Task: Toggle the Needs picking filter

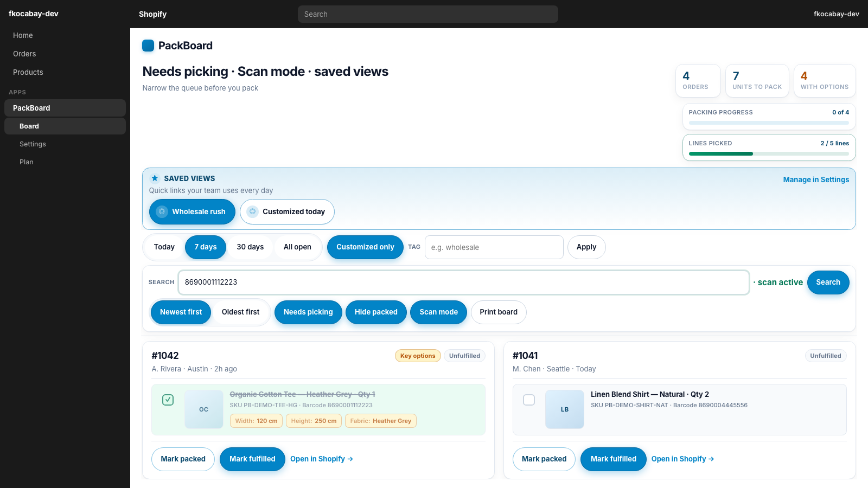Action: 308,312
